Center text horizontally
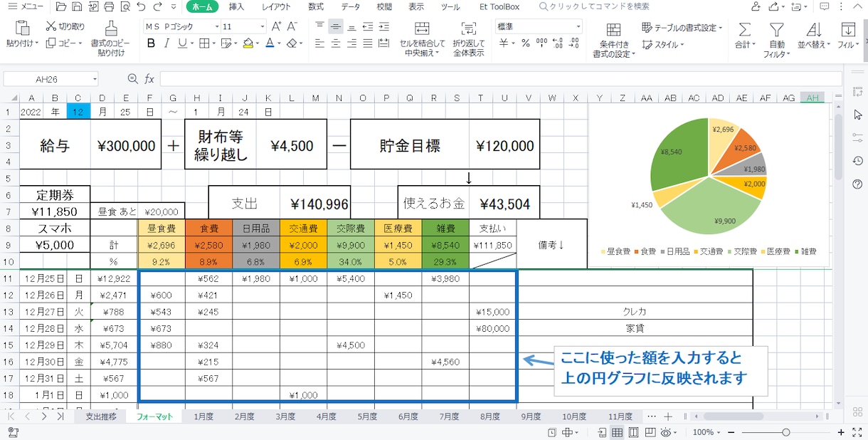868x440 pixels. (x=336, y=43)
